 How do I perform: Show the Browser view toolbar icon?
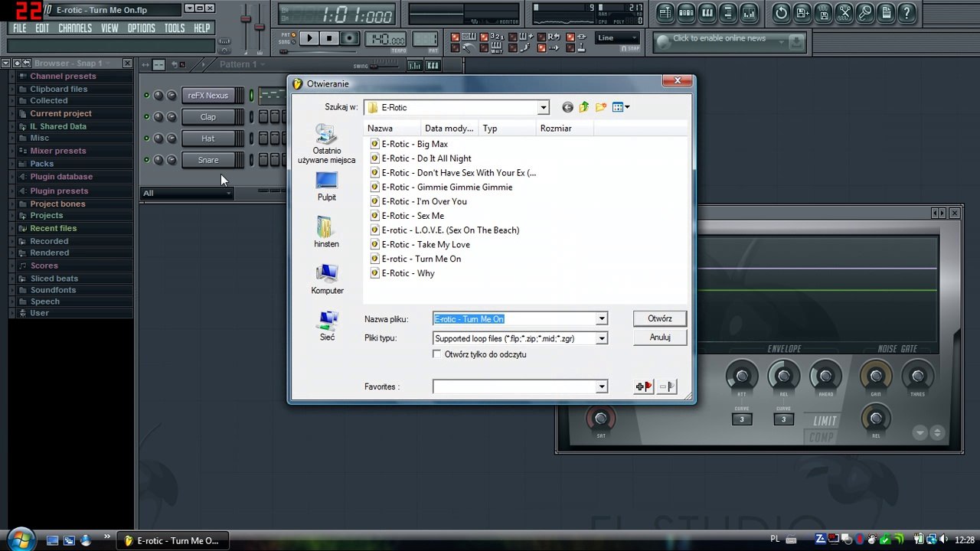[728, 12]
